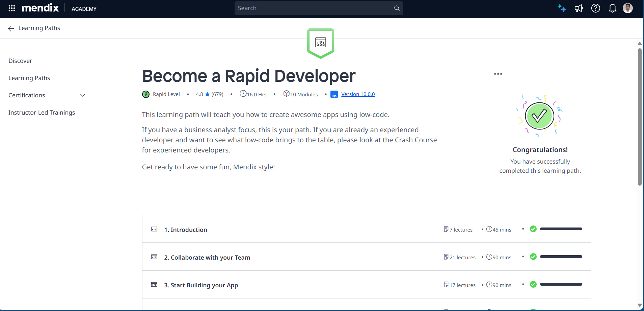Viewport: 644px width, 311px height.
Task: Click the profile avatar picture
Action: pos(628,8)
